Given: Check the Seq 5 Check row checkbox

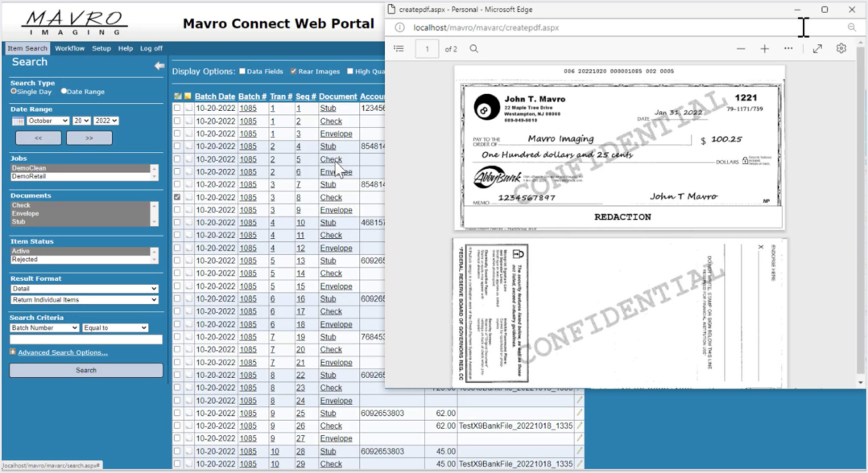Looking at the screenshot, I should [x=177, y=158].
